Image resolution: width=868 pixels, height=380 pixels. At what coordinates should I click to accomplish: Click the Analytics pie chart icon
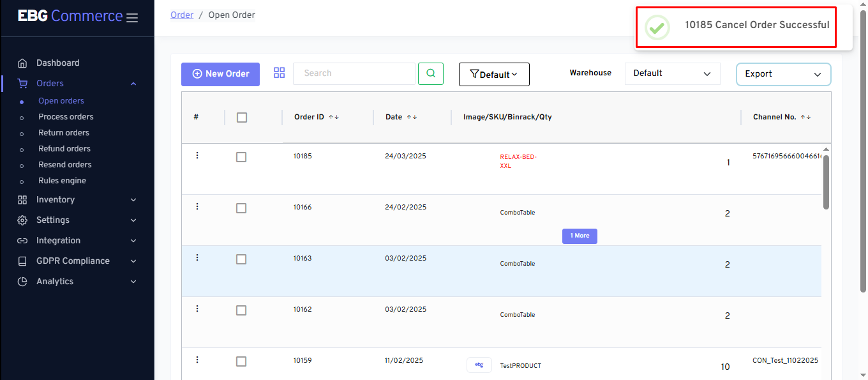click(x=22, y=282)
